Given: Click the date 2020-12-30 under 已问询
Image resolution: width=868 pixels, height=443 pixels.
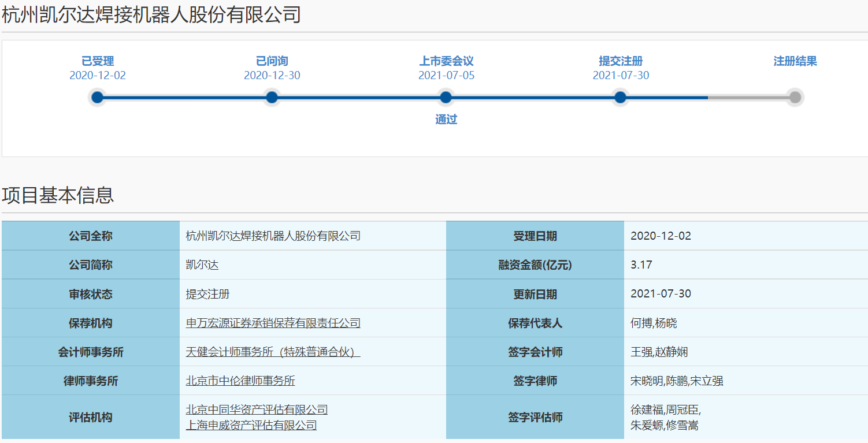Looking at the screenshot, I should point(272,76).
